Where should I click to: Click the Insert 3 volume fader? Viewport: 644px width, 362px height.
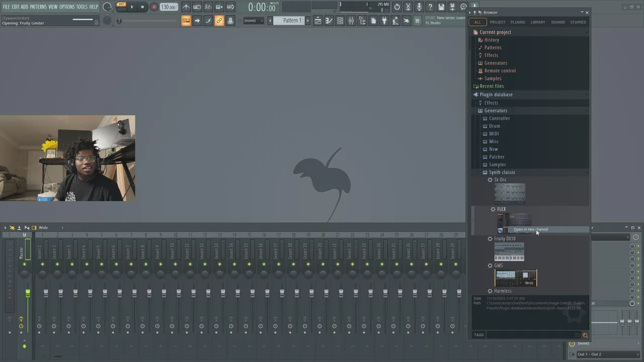pos(75,294)
